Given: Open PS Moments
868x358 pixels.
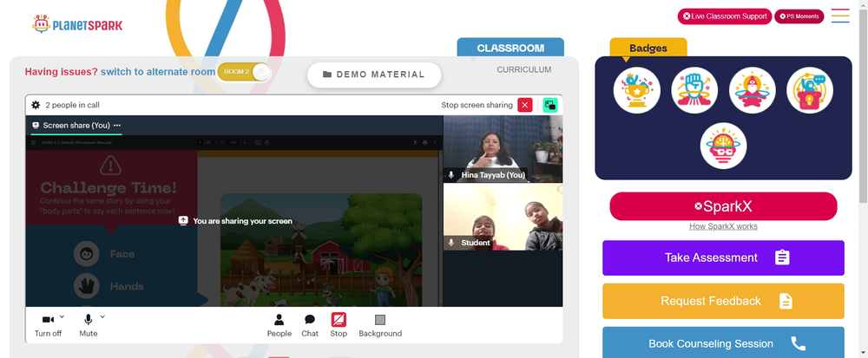Looking at the screenshot, I should [x=799, y=16].
